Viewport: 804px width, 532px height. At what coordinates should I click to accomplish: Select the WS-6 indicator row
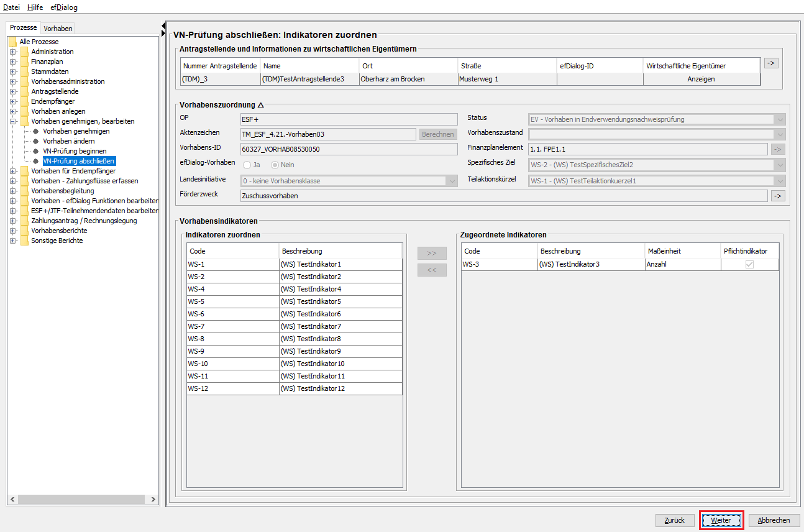click(295, 314)
